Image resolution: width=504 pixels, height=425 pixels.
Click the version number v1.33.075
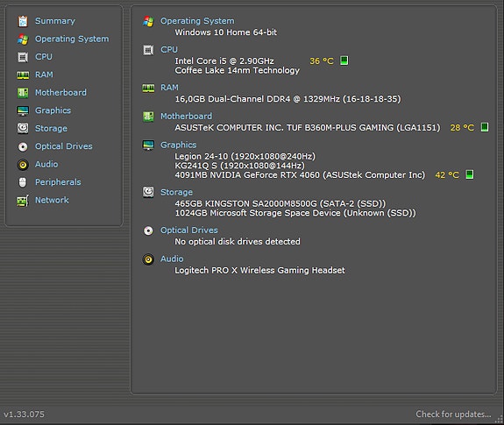(x=25, y=414)
